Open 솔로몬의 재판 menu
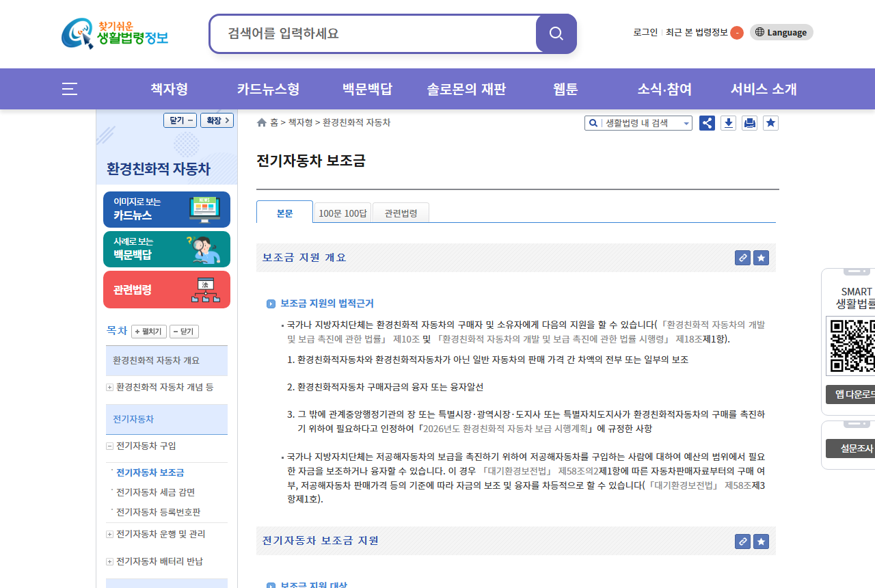 [466, 89]
